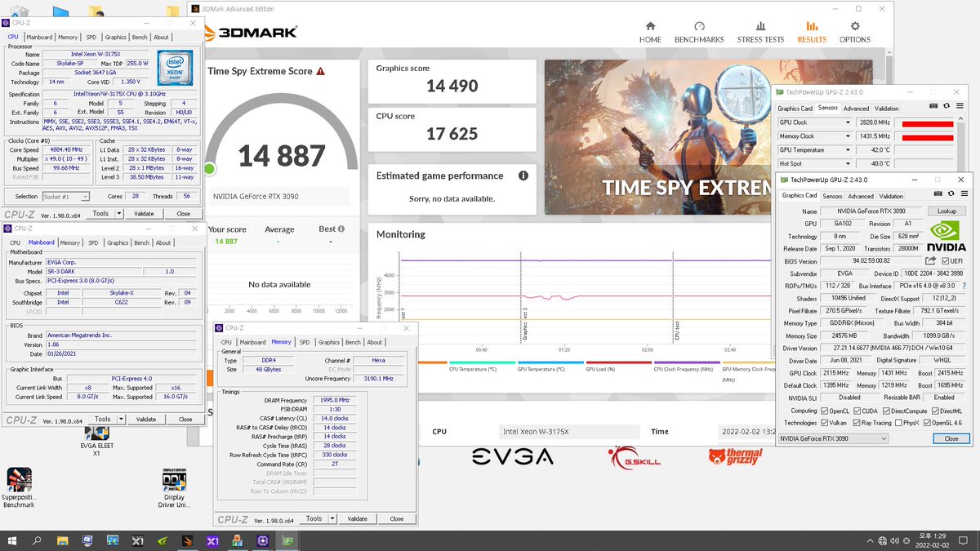The image size is (980, 551).
Task: Click Validate button in CPU-Z Memory window
Action: tap(357, 518)
